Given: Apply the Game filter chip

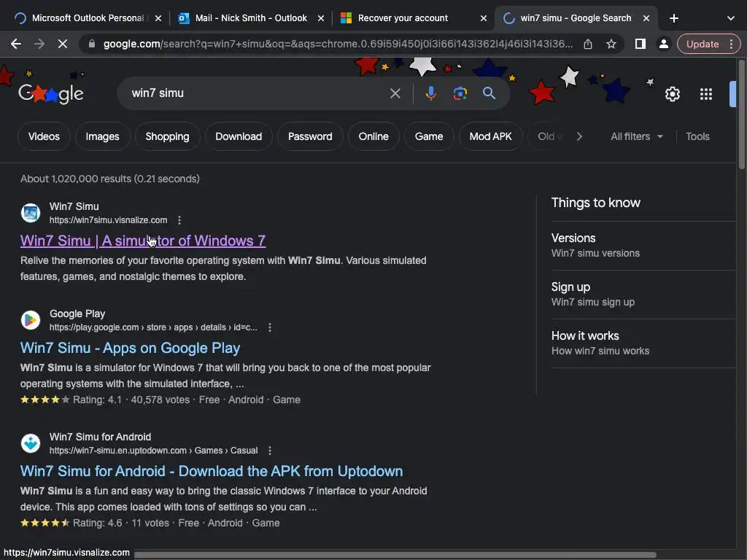Looking at the screenshot, I should 429,136.
